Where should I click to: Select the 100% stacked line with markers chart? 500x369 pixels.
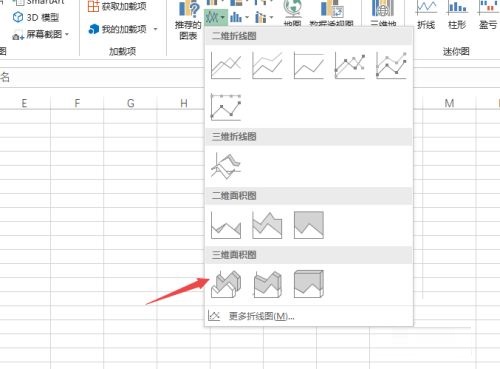pos(226,107)
